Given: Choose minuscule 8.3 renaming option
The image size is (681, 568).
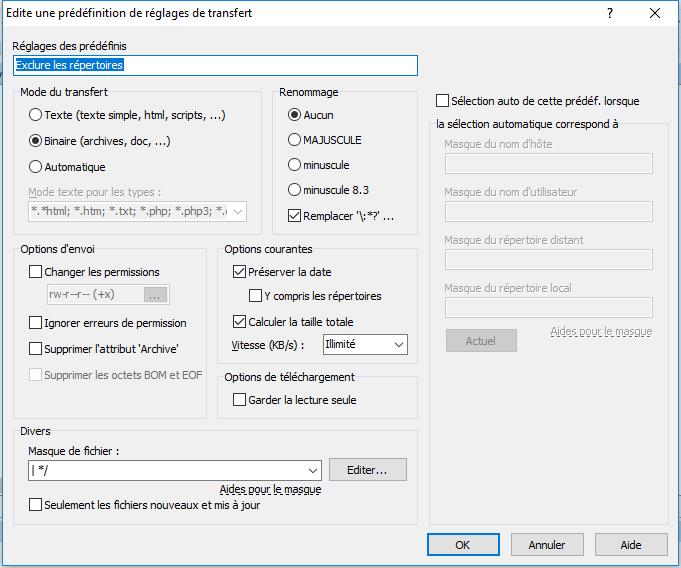Looking at the screenshot, I should [294, 190].
